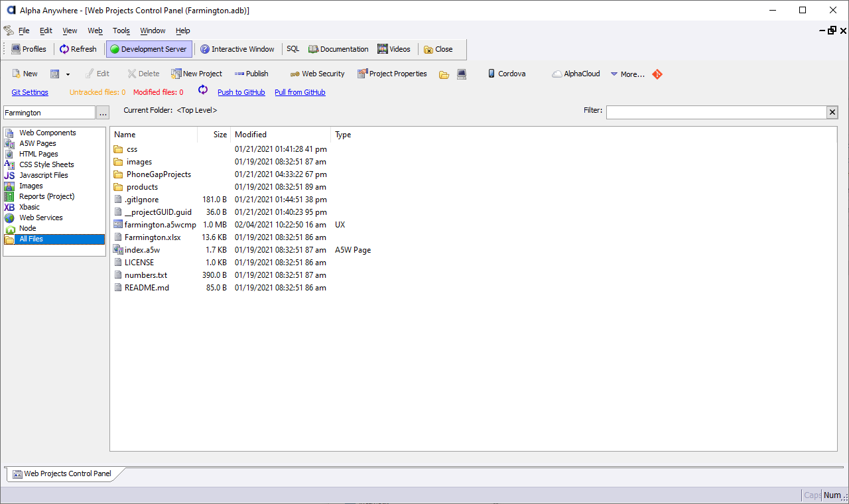Click the Publish button

(x=251, y=74)
